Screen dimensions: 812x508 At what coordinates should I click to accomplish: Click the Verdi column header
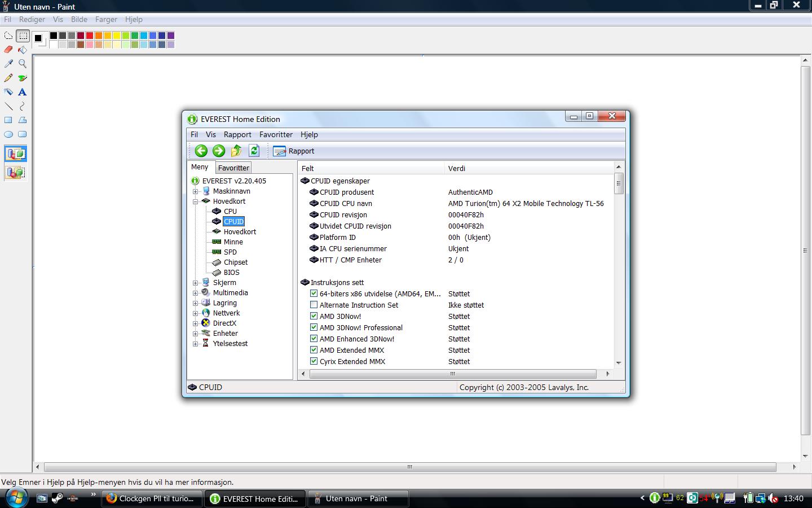click(528, 168)
